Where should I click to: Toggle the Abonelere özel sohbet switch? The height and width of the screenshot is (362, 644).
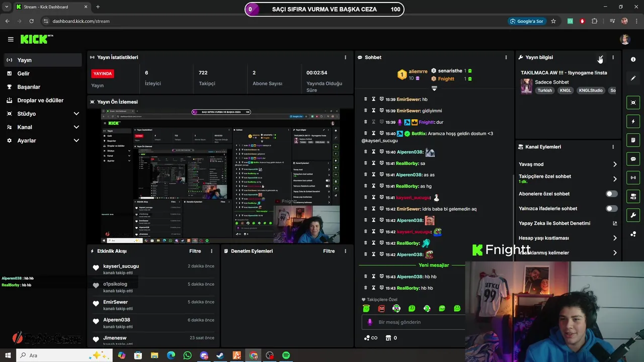click(x=611, y=194)
